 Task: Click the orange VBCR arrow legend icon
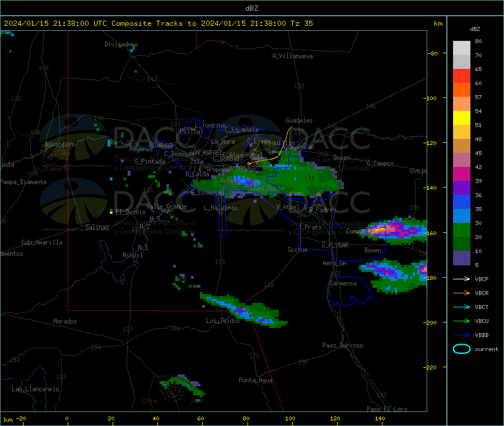click(461, 293)
